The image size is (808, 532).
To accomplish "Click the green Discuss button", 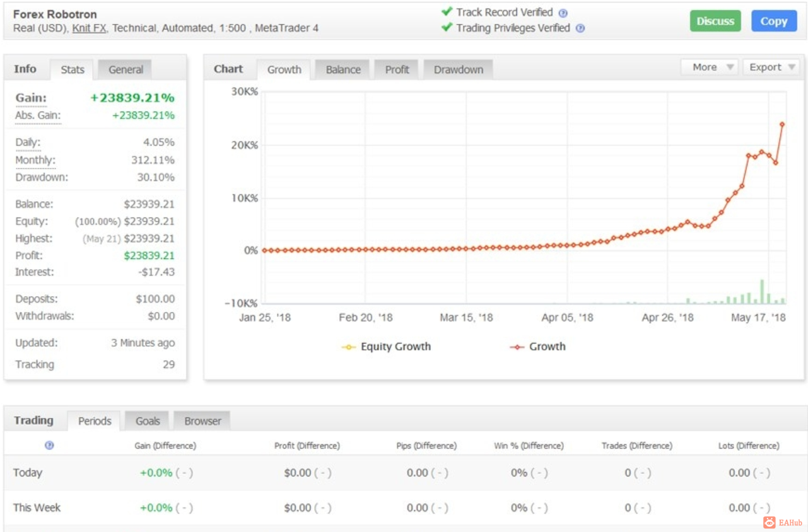I will (715, 21).
